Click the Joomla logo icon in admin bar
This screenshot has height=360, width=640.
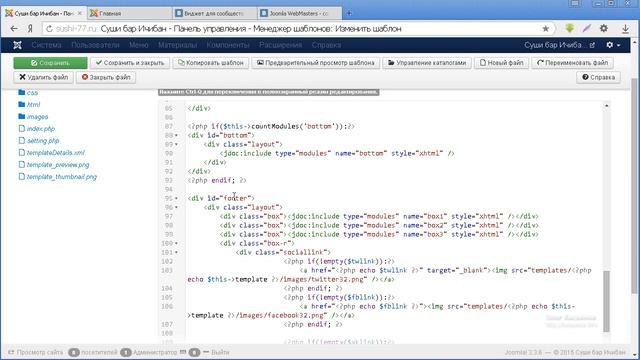17,45
